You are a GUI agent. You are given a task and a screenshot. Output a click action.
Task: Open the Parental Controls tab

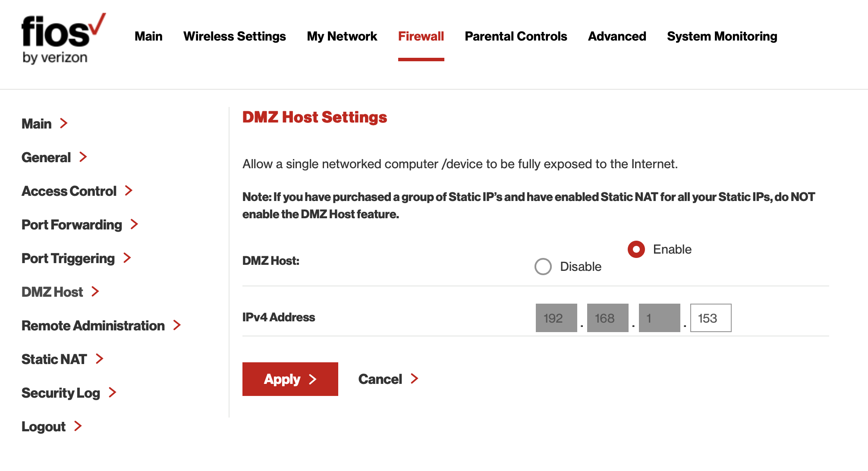pos(516,36)
